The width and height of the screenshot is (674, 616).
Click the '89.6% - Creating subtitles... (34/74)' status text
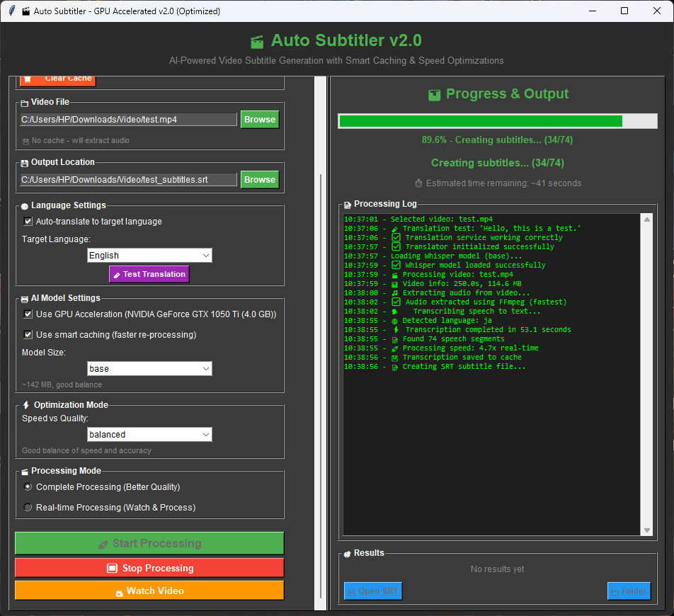[x=497, y=139]
